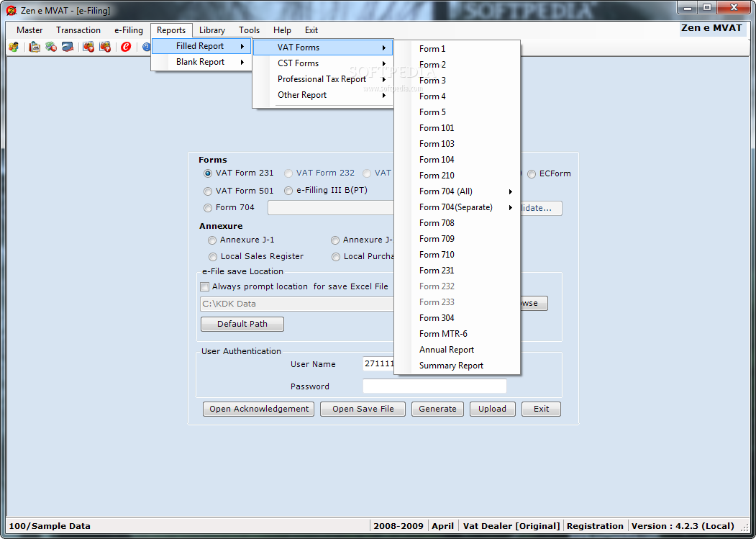The width and height of the screenshot is (756, 539).
Task: Open the e-Filing menu
Action: [129, 30]
